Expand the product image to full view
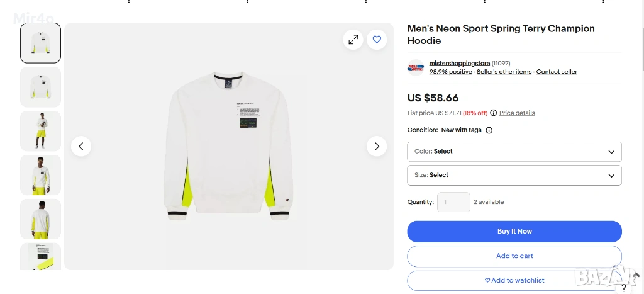Viewport: 644px width, 294px height. pyautogui.click(x=353, y=40)
